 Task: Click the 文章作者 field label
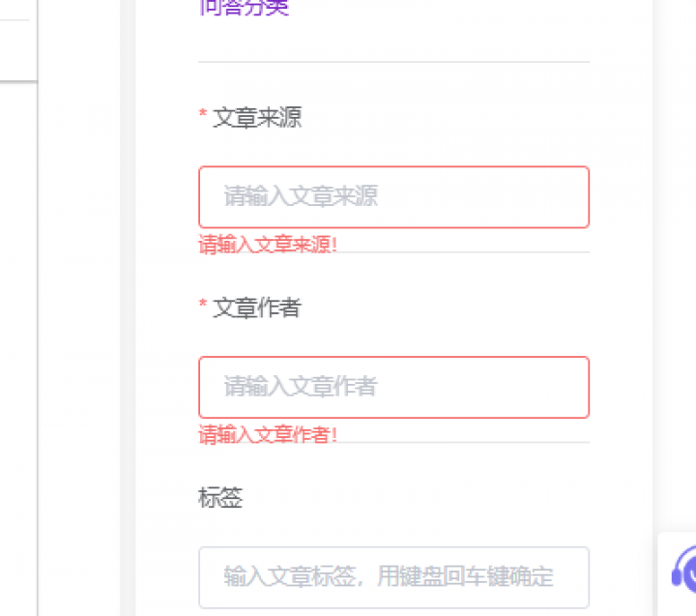point(257,308)
